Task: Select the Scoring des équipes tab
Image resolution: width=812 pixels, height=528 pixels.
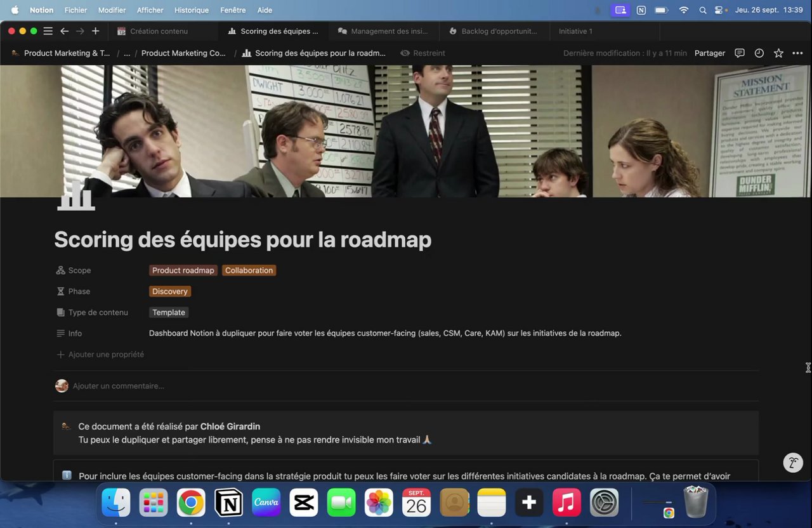Action: tap(273, 31)
